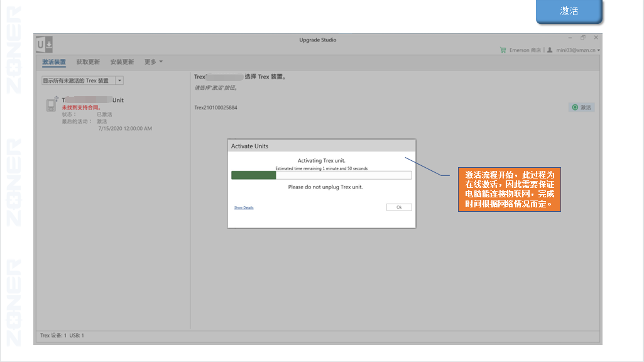Screen dimensions: 644x362
Task: Click the 激活 button for Trex210100025884
Action: point(582,107)
